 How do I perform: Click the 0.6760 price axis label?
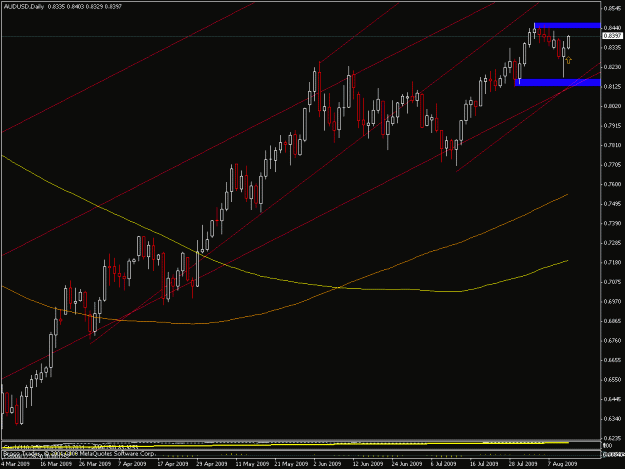click(612, 340)
